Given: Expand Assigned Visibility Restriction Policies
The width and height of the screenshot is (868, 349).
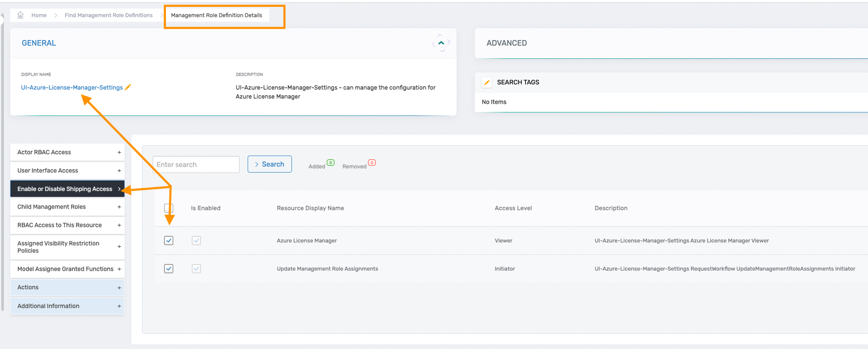Looking at the screenshot, I should 67,247.
